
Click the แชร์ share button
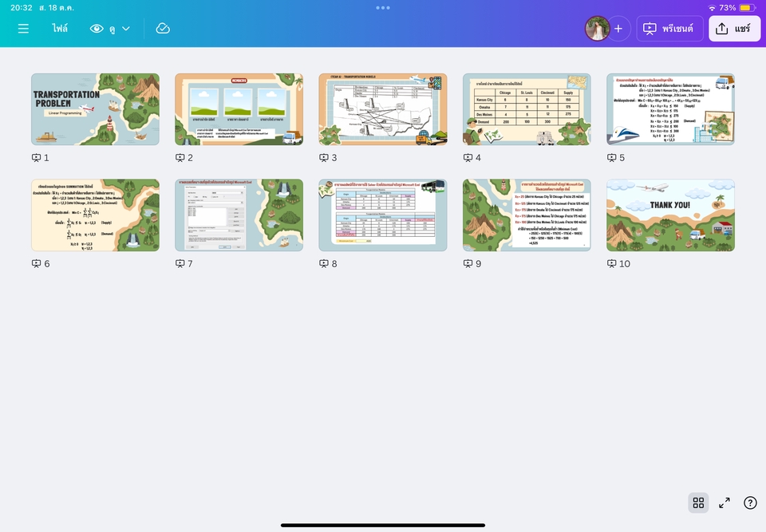point(734,29)
